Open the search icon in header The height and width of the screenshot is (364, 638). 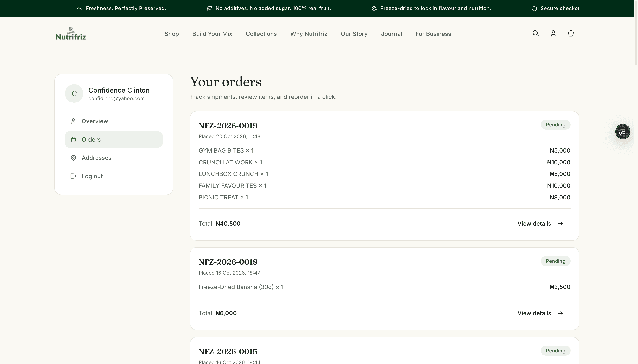535,34
